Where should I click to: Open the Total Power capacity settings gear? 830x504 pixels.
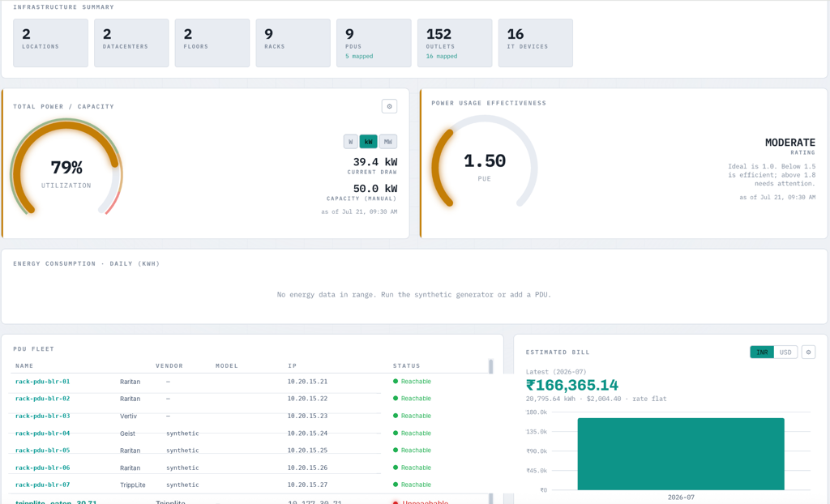click(x=389, y=106)
